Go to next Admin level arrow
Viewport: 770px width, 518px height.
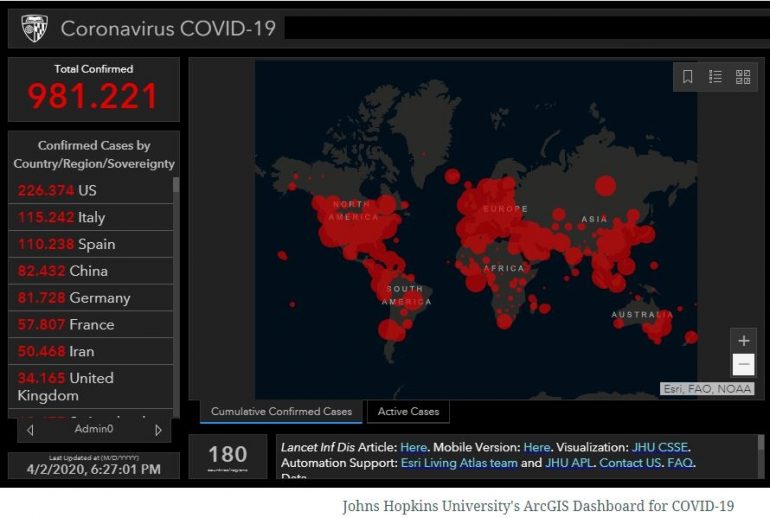point(158,430)
